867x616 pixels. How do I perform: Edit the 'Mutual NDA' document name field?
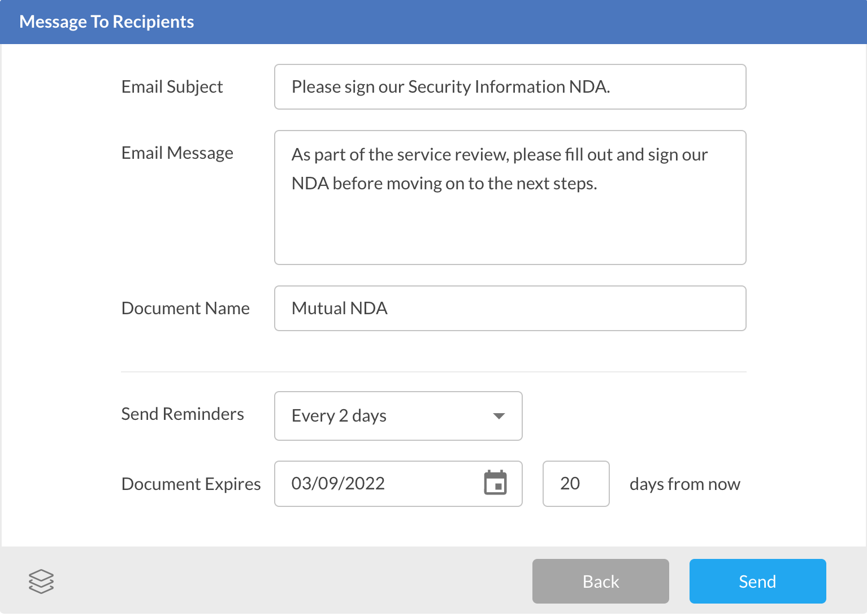coord(510,309)
